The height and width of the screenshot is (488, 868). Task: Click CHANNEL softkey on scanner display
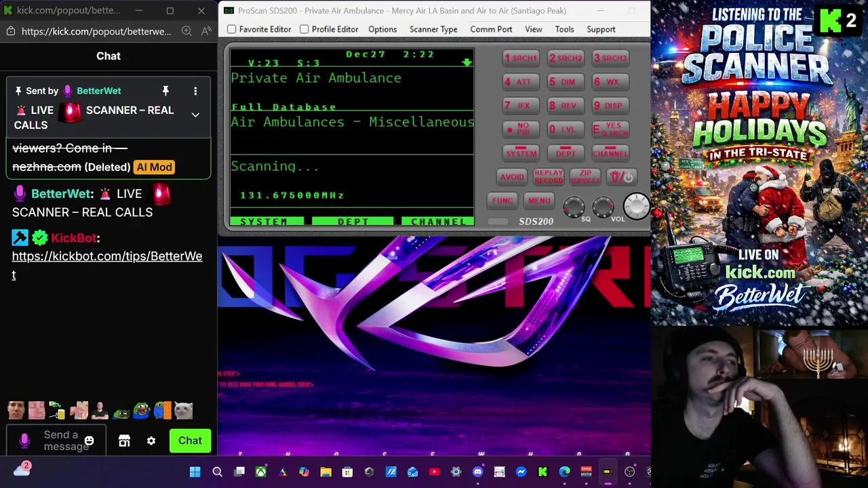pyautogui.click(x=437, y=222)
